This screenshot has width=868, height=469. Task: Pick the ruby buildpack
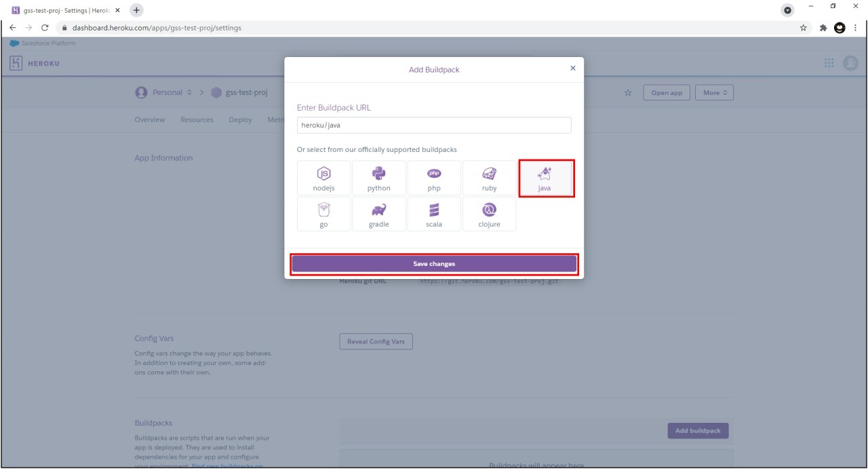489,178
